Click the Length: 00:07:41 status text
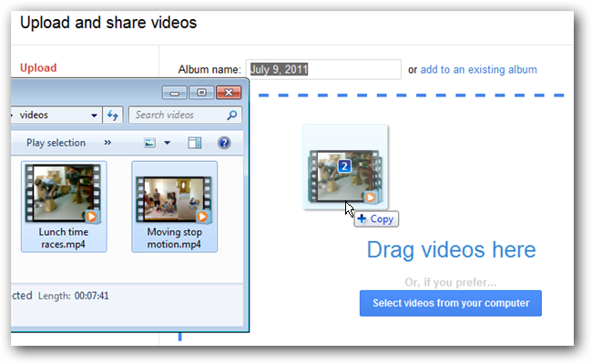 point(73,296)
